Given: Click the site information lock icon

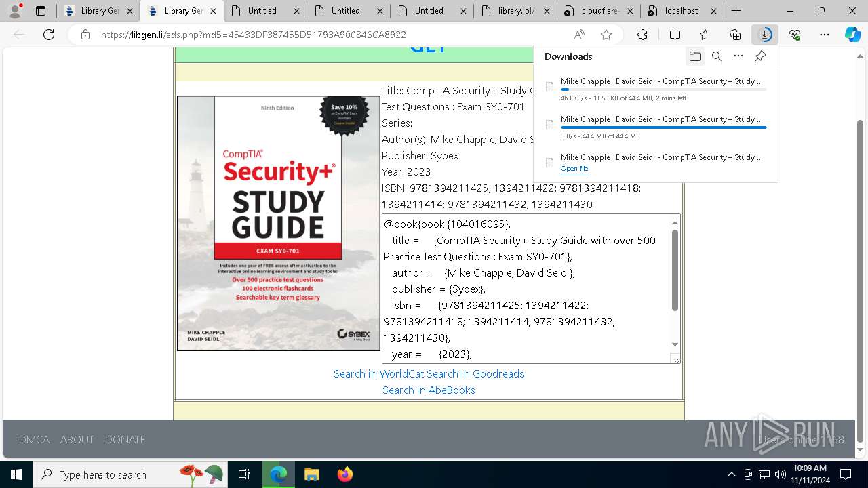Looking at the screenshot, I should point(85,35).
